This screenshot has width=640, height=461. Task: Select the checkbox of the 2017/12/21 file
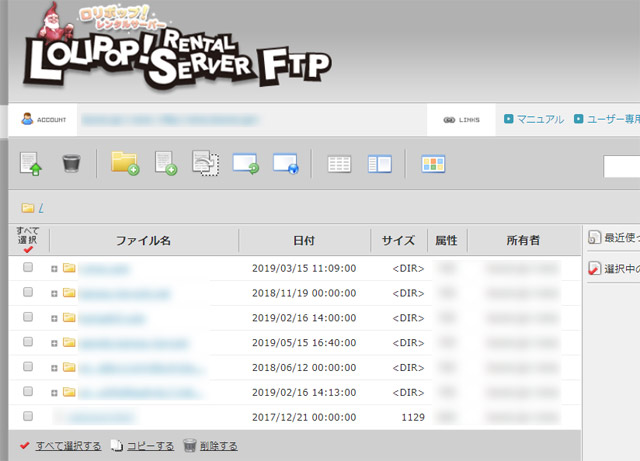click(x=28, y=416)
